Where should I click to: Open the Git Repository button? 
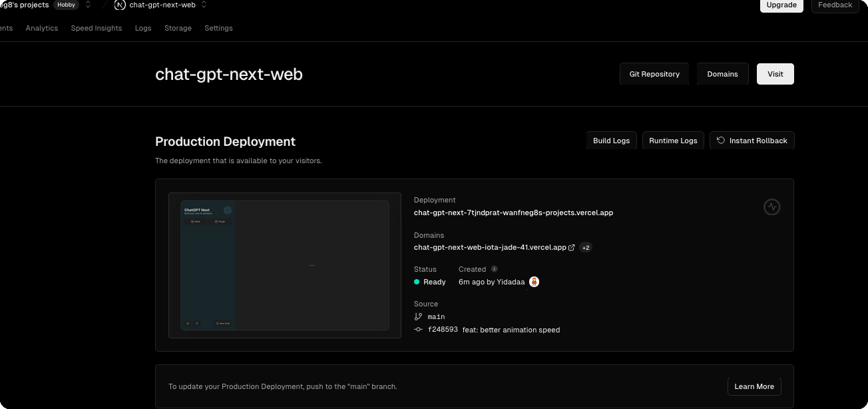click(x=654, y=74)
